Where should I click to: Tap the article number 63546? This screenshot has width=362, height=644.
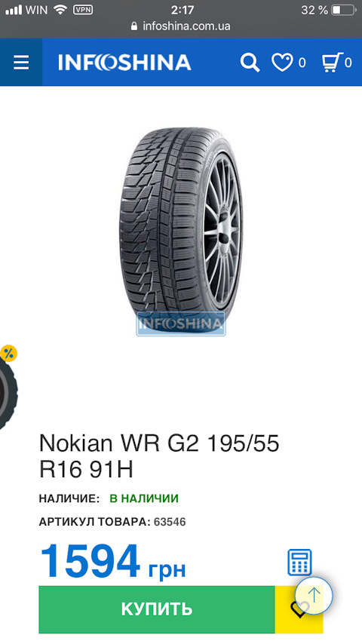point(170,522)
